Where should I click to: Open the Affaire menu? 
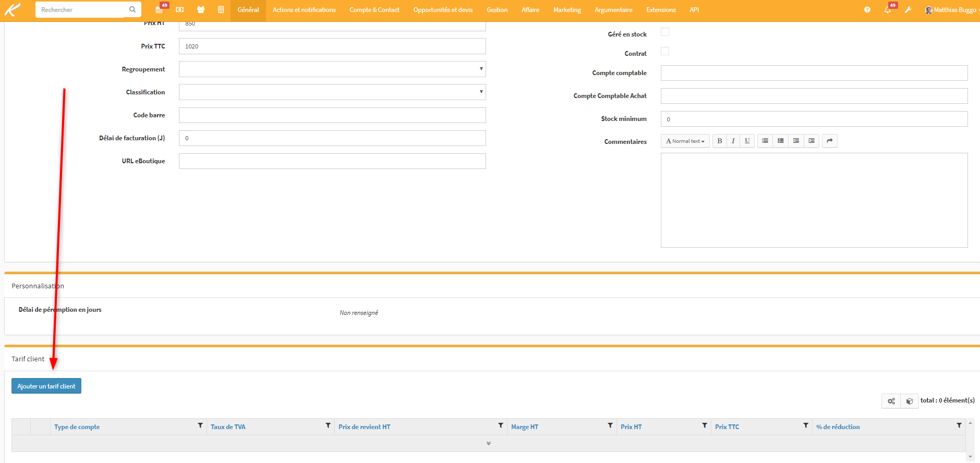coord(530,10)
